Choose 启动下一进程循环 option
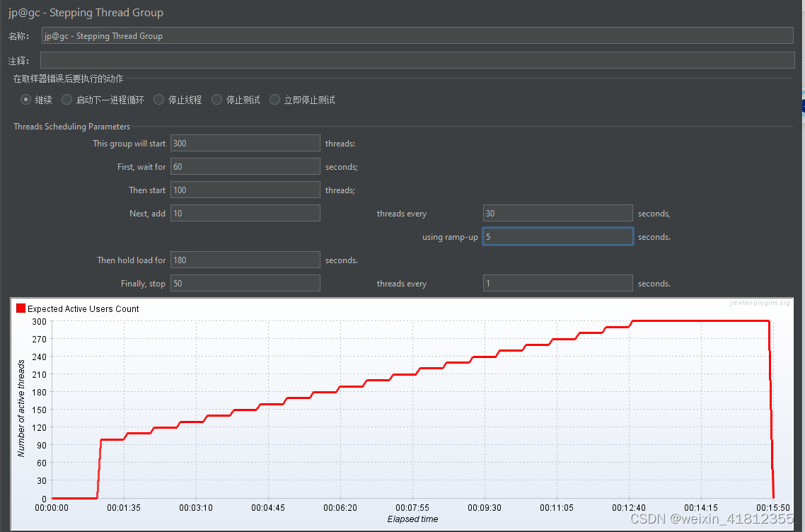Image resolution: width=805 pixels, height=532 pixels. pyautogui.click(x=66, y=99)
